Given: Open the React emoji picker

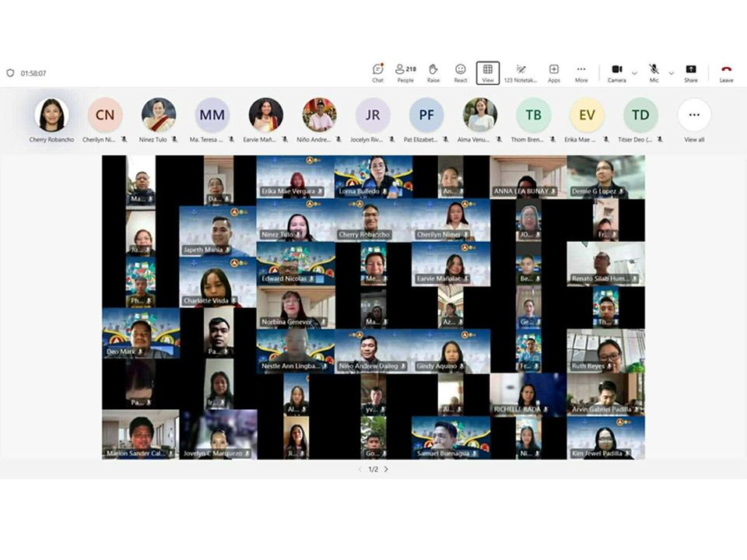Looking at the screenshot, I should [461, 72].
